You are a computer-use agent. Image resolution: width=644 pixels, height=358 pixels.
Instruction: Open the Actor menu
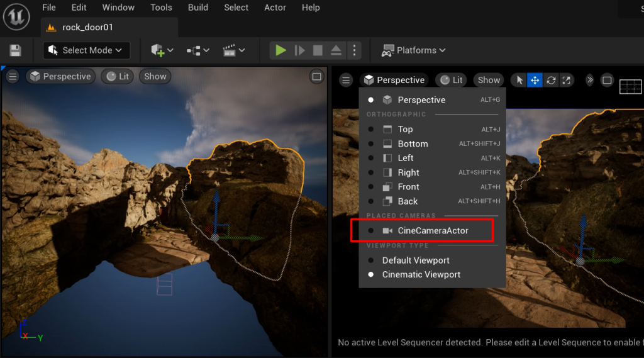[x=275, y=8]
